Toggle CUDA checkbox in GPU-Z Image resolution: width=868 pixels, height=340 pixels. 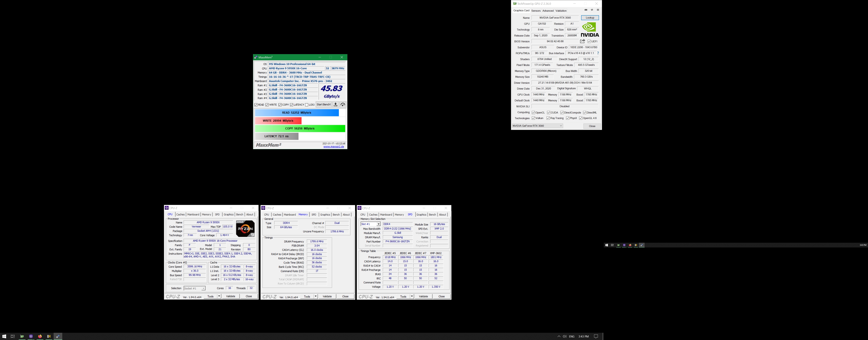tap(549, 113)
